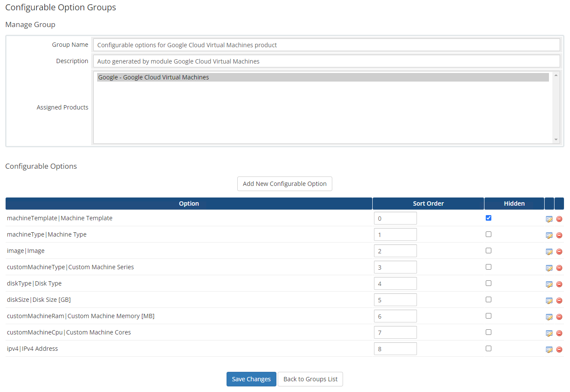The image size is (570, 392).
Task: Uncheck Hidden for Machine Template
Action: (x=488, y=218)
